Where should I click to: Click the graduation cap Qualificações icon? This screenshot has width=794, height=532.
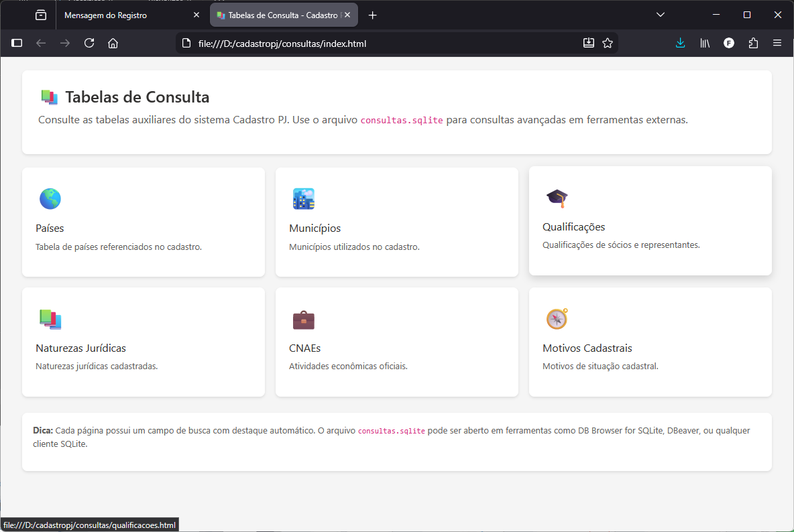coord(557,198)
